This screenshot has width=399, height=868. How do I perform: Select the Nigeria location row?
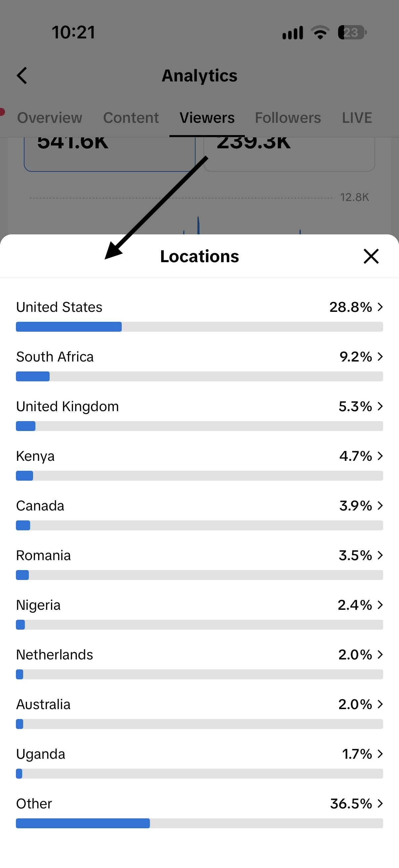pos(199,613)
